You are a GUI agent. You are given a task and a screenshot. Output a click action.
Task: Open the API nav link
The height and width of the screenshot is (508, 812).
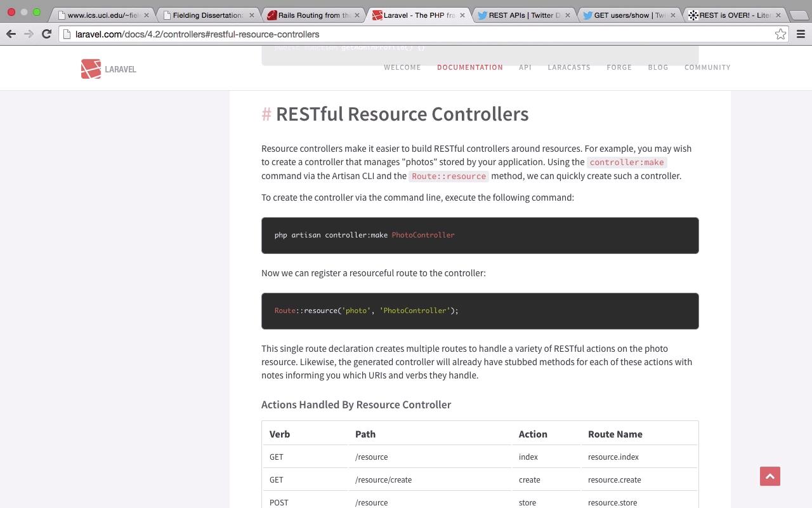tap(525, 67)
